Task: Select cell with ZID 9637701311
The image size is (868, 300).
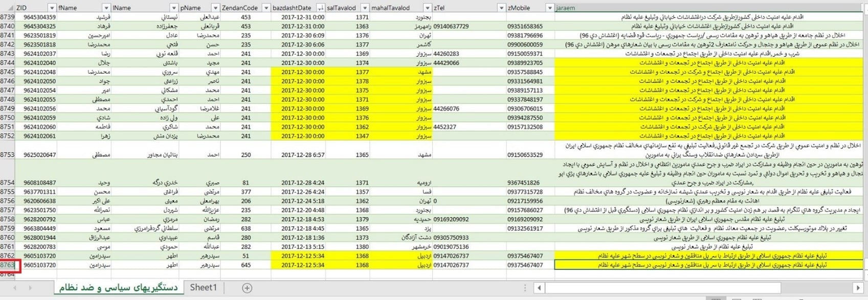Action: (x=35, y=191)
